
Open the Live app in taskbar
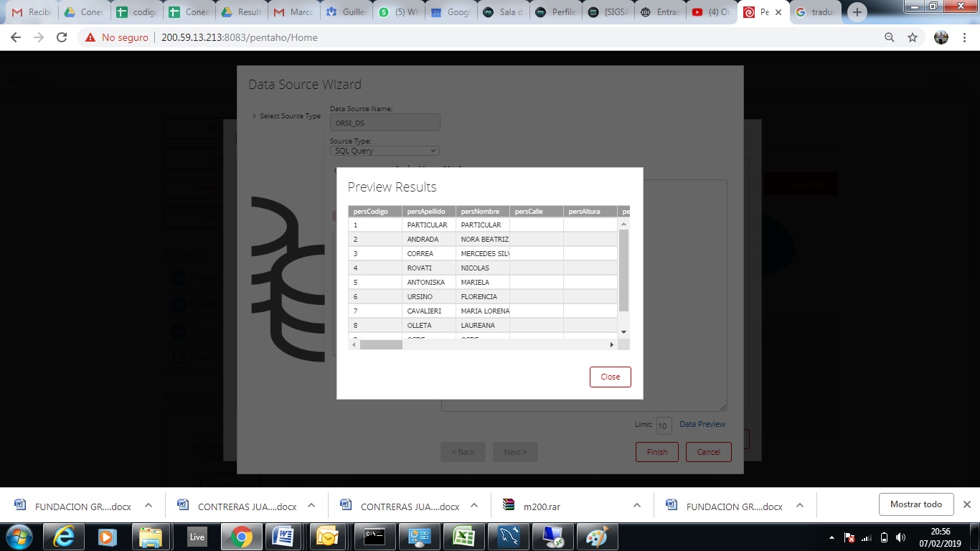click(x=197, y=537)
